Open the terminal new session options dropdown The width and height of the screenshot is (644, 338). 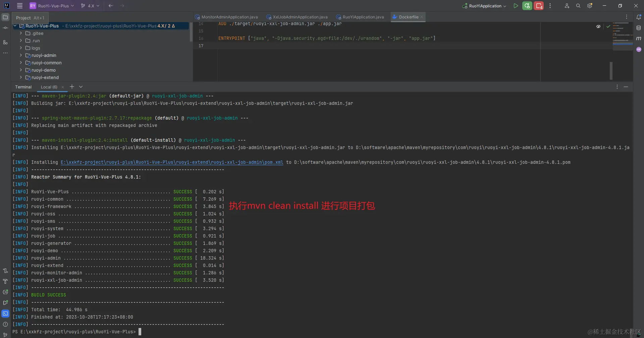81,87
